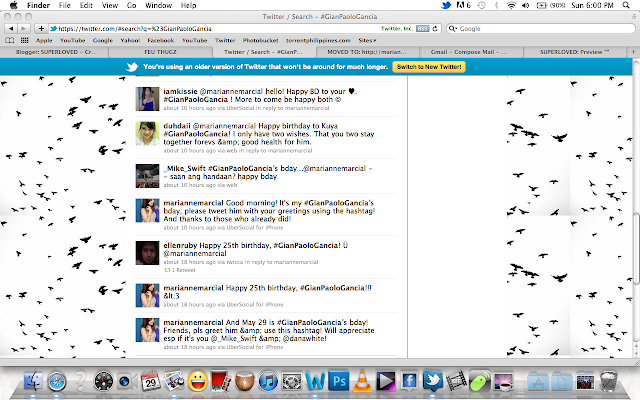Click the Twitter bird in menu bar
This screenshot has width=640, height=400.
[x=446, y=5]
